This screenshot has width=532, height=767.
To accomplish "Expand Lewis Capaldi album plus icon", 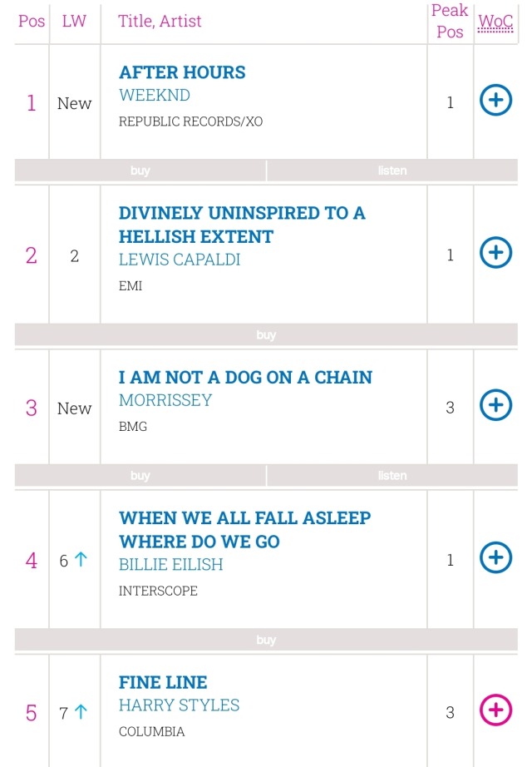I will click(x=495, y=252).
